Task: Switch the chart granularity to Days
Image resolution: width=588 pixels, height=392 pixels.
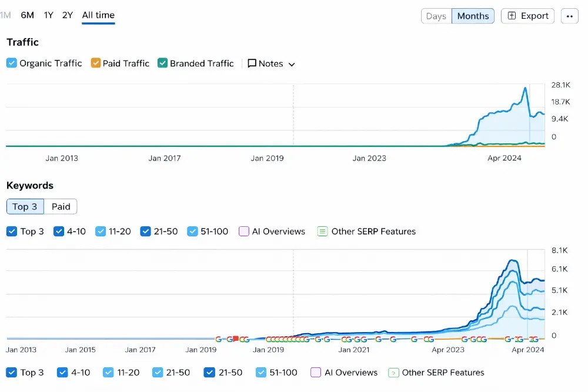Action: (x=436, y=16)
